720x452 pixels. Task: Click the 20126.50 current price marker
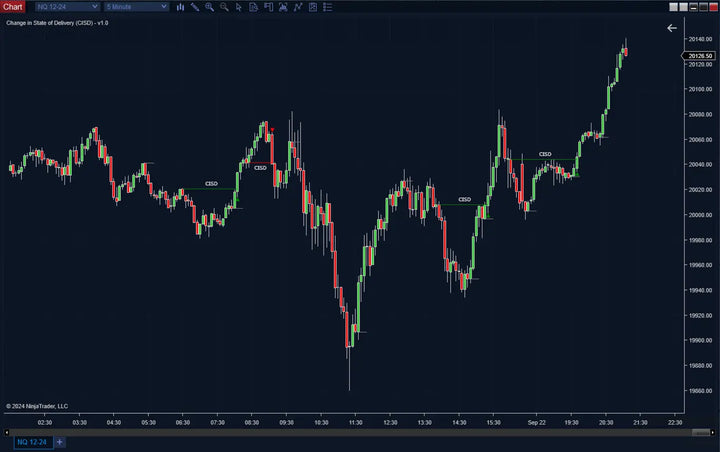700,56
